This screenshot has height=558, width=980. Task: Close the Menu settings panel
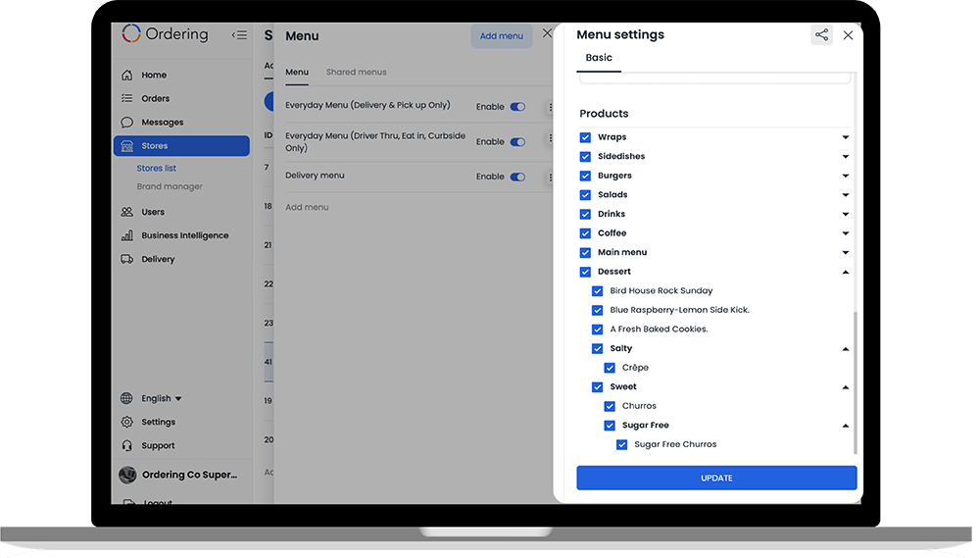click(848, 35)
